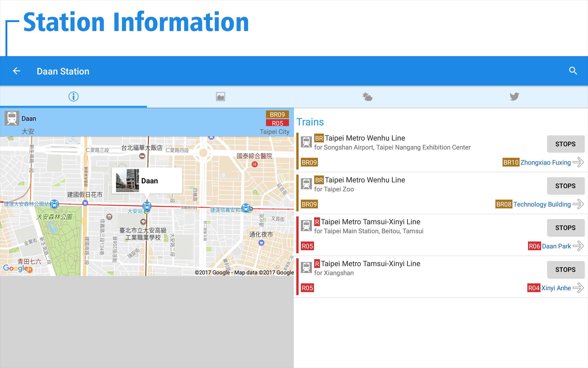Click the BR10 code badge
The image size is (588, 368).
click(x=511, y=162)
